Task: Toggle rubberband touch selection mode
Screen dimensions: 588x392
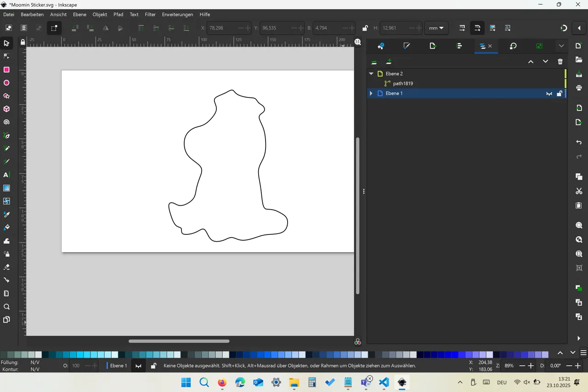Action: [x=54, y=28]
